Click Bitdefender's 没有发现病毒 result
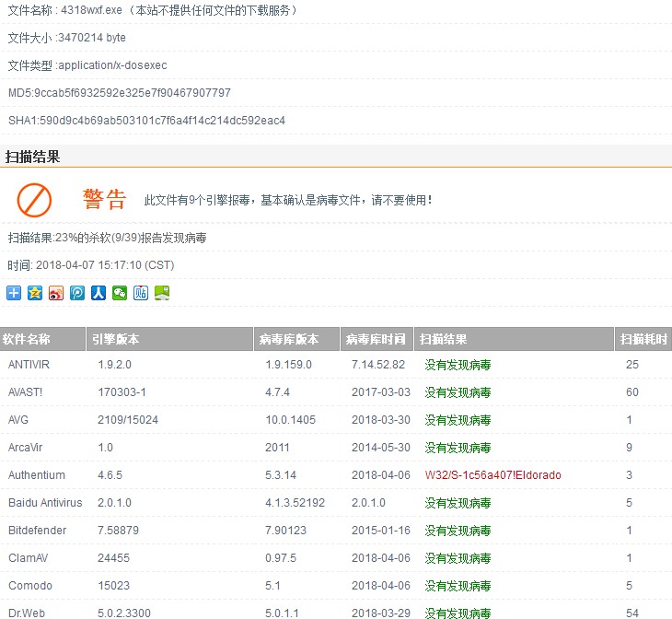672x619 pixels. point(458,531)
